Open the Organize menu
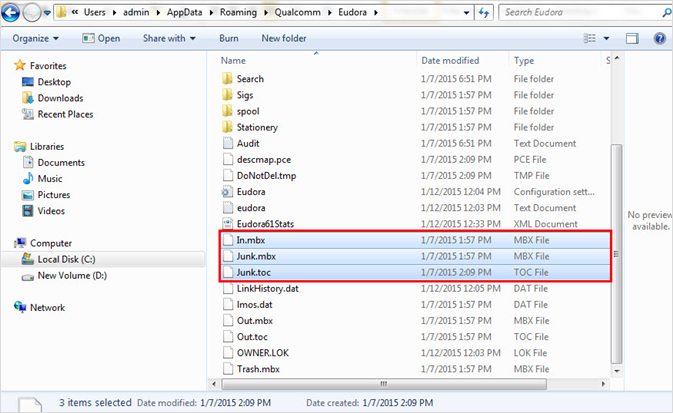 (x=35, y=38)
